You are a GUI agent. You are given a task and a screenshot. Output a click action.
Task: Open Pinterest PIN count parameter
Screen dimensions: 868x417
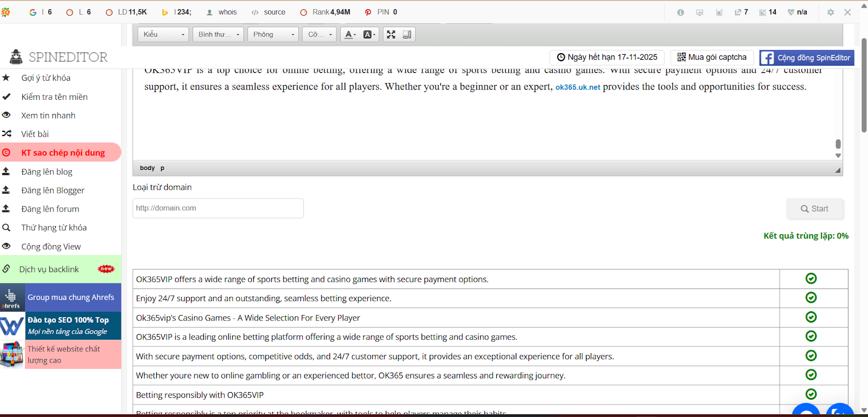click(381, 12)
